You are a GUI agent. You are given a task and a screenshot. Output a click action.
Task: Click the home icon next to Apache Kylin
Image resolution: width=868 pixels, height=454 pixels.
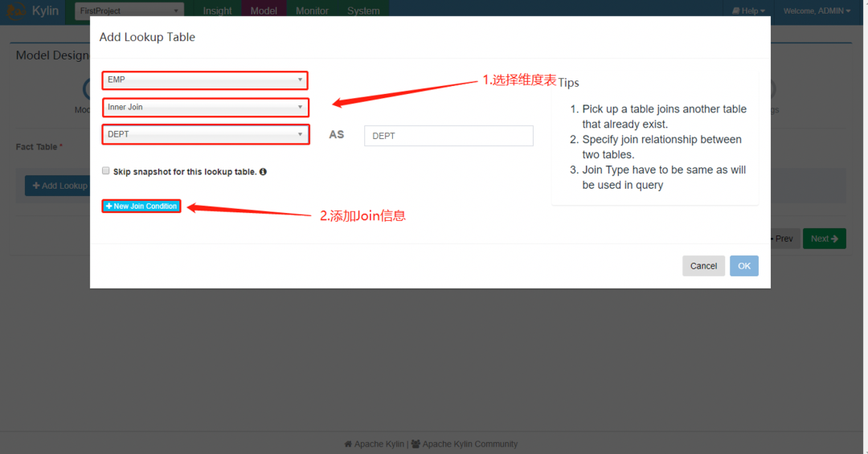(348, 444)
